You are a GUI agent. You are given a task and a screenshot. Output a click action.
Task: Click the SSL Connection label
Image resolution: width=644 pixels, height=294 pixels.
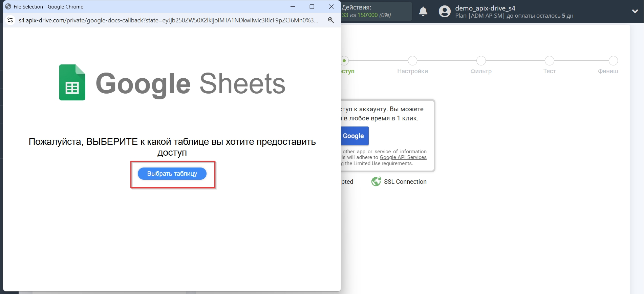coord(405,182)
